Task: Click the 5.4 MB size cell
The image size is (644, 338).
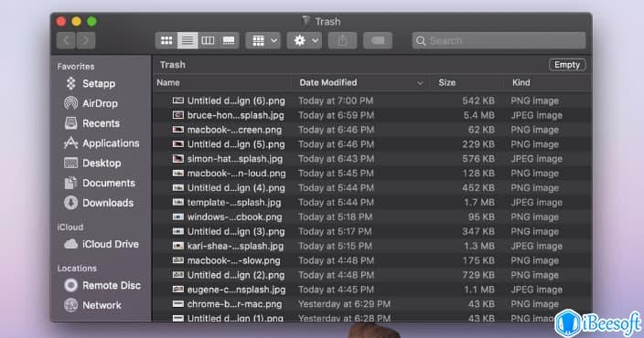Action: 479,115
